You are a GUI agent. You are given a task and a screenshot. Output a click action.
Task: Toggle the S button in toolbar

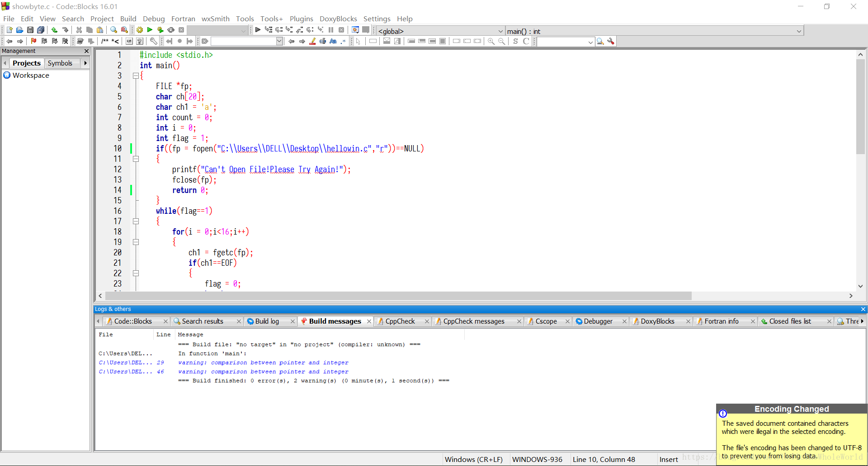point(515,41)
